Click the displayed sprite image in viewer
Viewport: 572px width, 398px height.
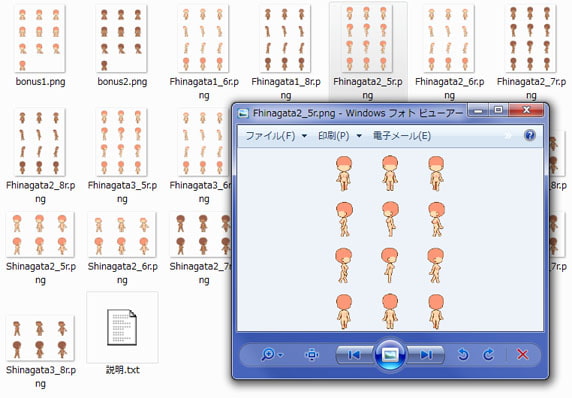point(390,242)
